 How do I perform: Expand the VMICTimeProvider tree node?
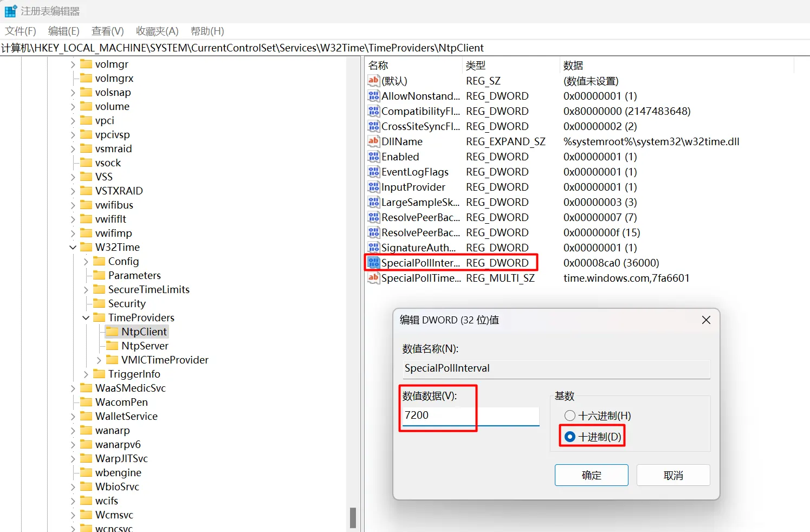point(99,360)
